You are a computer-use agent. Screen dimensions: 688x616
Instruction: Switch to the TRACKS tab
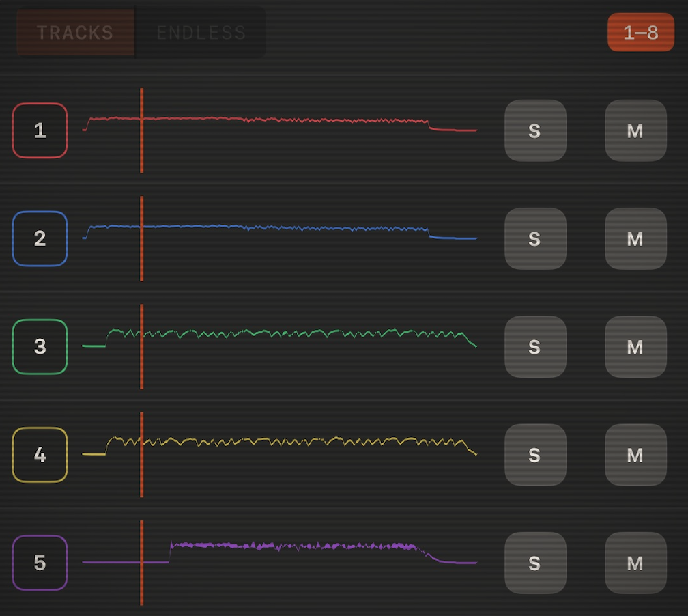click(76, 33)
